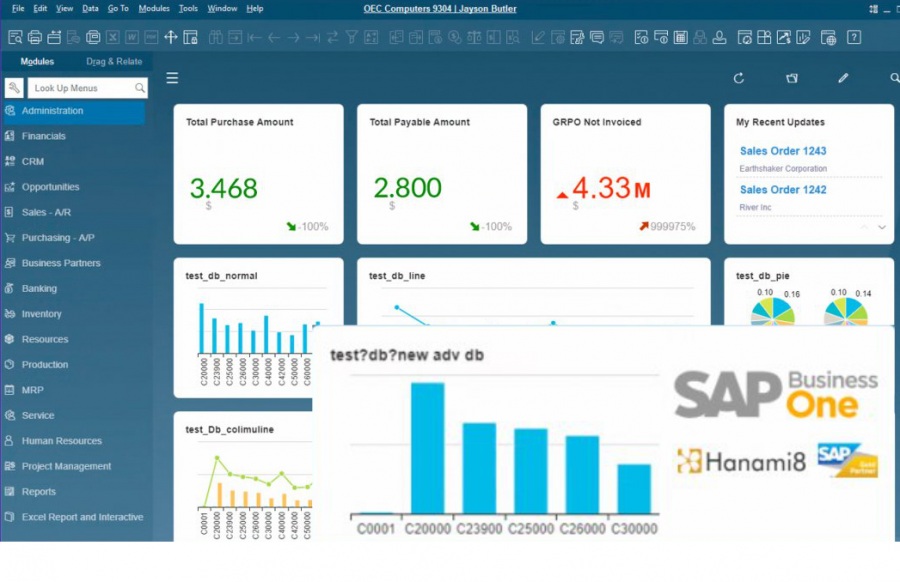
Task: Click the Export to Word icon
Action: pos(132,37)
